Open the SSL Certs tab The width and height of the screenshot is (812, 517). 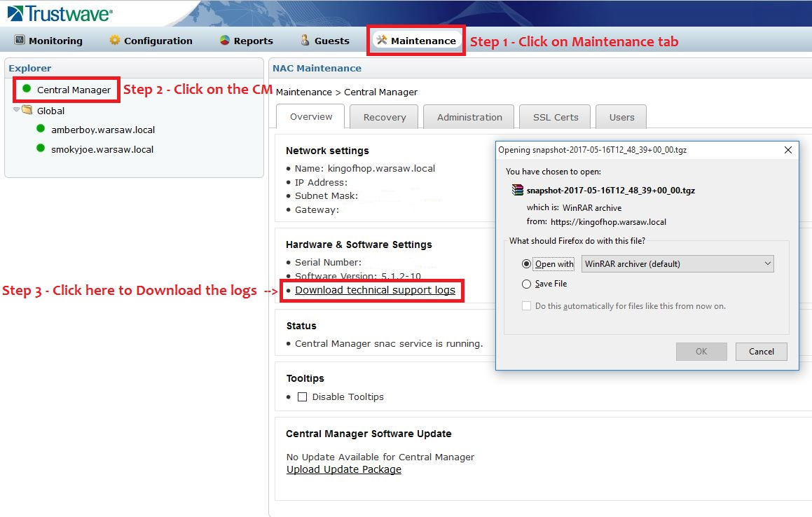click(556, 117)
